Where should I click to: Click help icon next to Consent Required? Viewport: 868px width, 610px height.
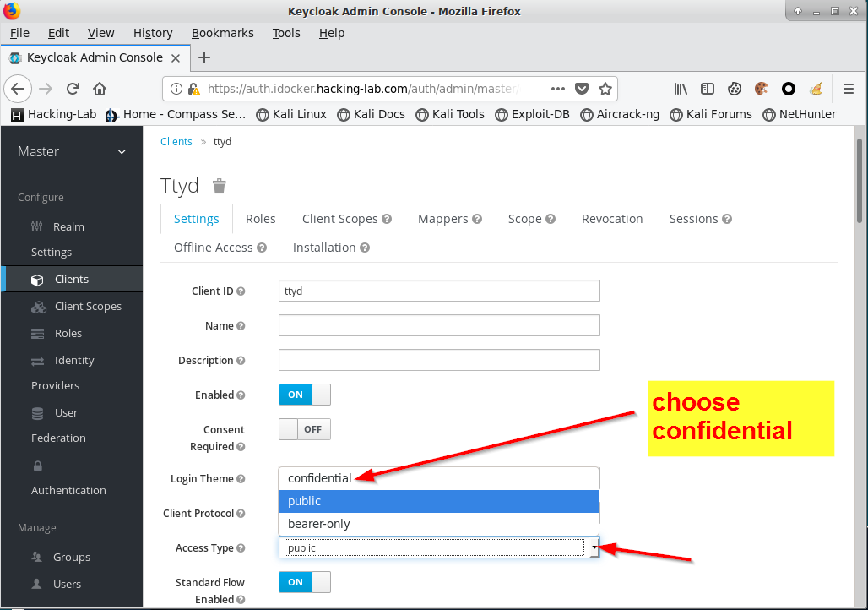241,447
